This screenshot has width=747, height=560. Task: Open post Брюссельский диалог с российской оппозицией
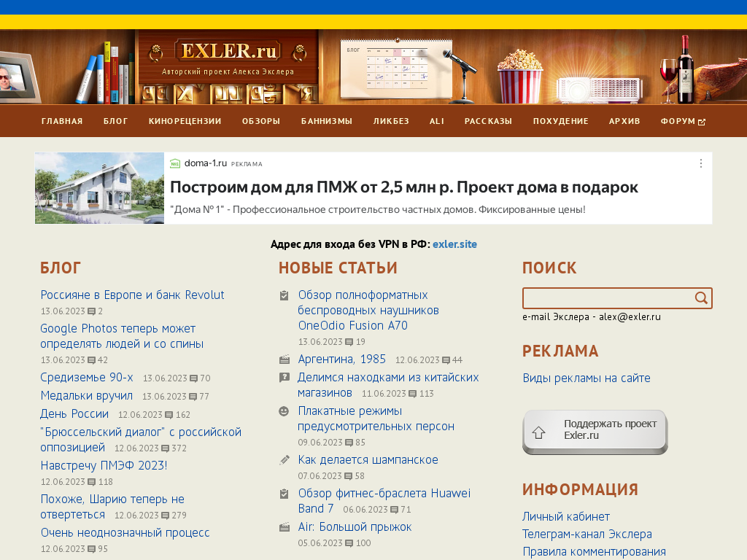click(141, 440)
